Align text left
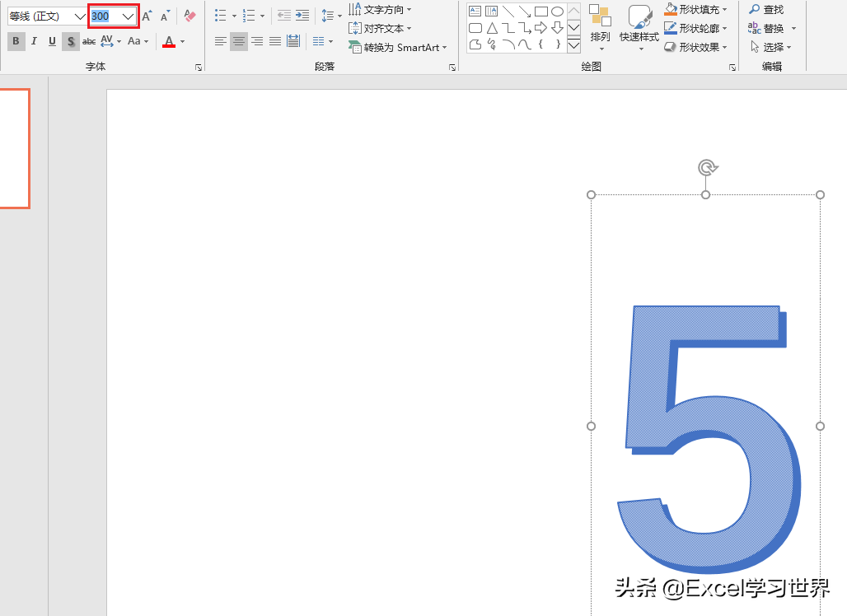This screenshot has width=847, height=616. pyautogui.click(x=220, y=41)
